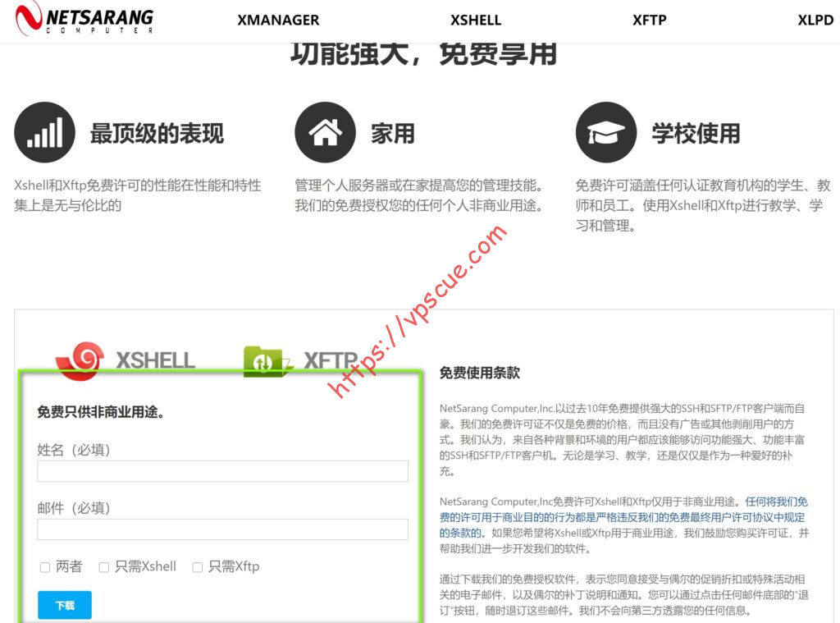Open the XLPD menu item

click(x=815, y=21)
